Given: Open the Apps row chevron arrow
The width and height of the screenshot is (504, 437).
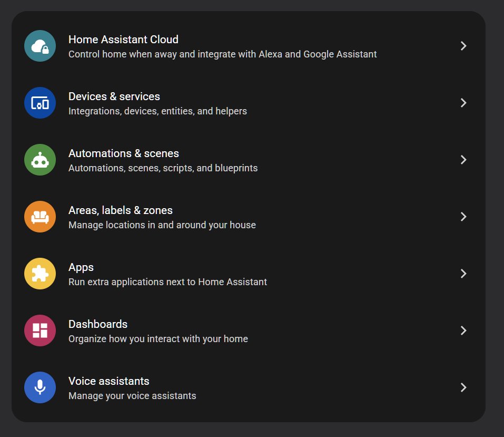Looking at the screenshot, I should [463, 274].
